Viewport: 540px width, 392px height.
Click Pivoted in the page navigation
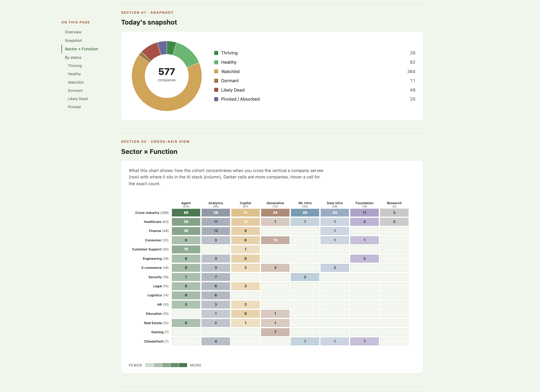click(x=74, y=107)
